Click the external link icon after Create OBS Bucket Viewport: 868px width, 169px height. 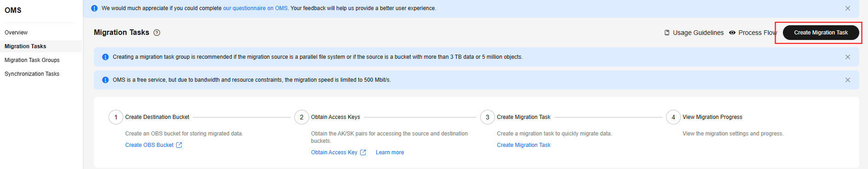click(179, 145)
